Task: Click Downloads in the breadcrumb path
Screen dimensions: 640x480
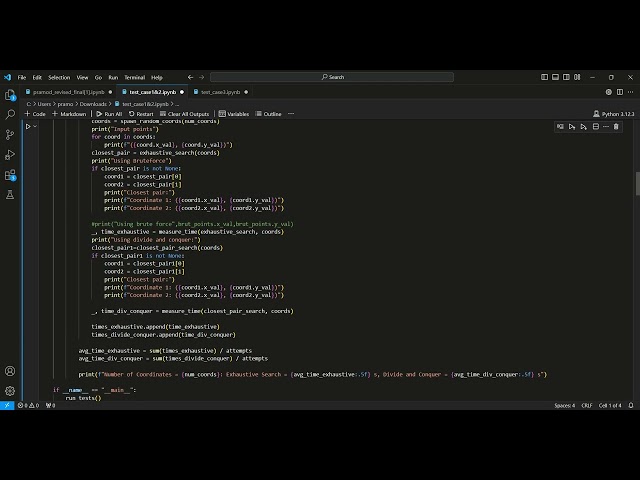Action: [x=93, y=104]
